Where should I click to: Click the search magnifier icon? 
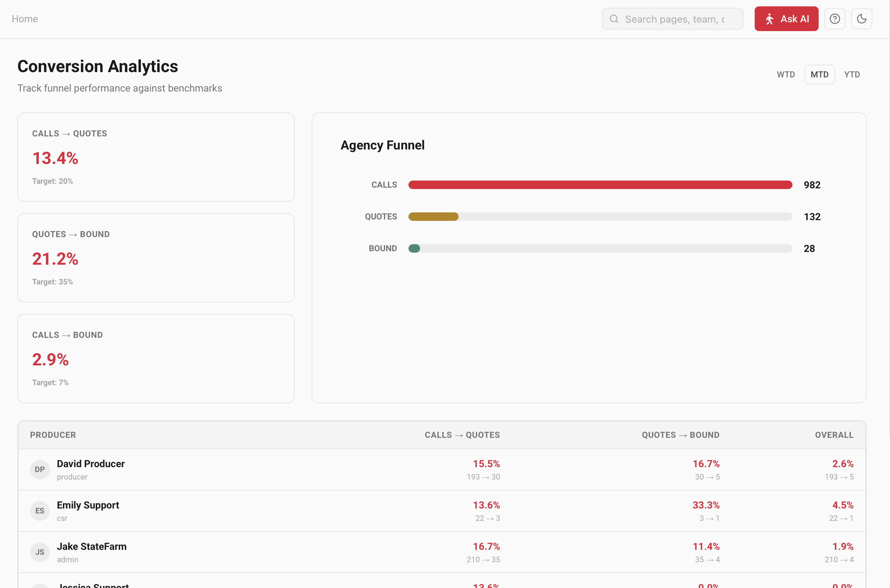tap(614, 19)
